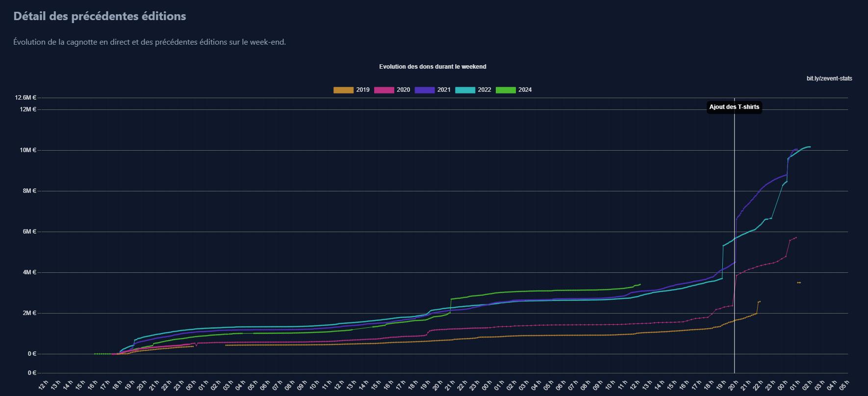This screenshot has height=396, width=868.
Task: Click the orange 2019 legend color box
Action: (343, 90)
